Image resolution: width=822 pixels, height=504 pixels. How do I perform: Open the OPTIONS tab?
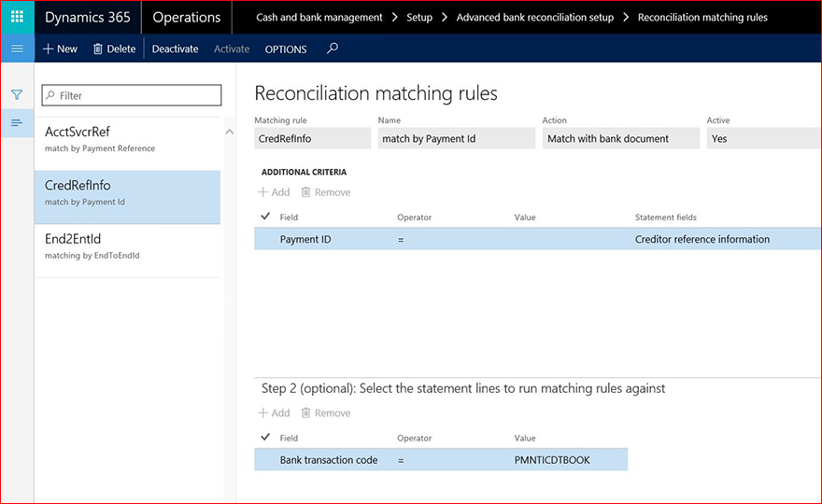[286, 49]
